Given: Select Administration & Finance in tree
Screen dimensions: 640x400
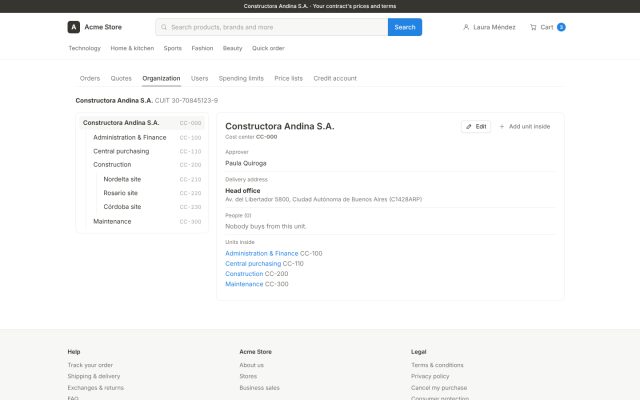Looking at the screenshot, I should point(147,138).
